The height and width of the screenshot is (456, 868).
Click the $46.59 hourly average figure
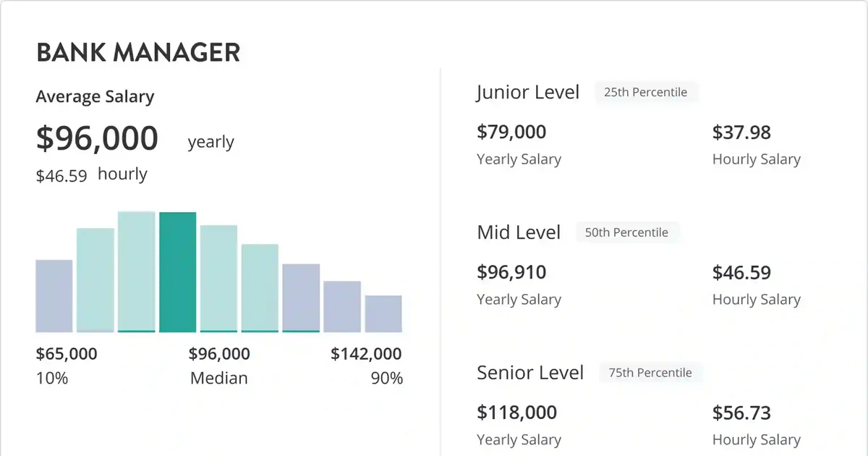(x=61, y=175)
